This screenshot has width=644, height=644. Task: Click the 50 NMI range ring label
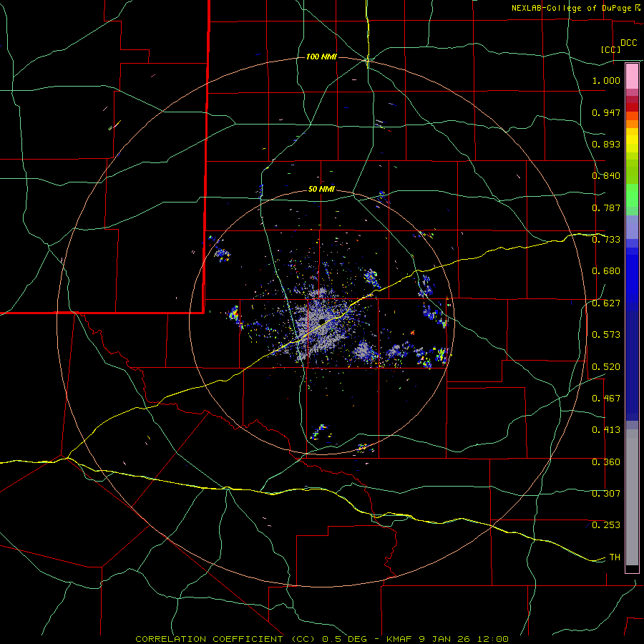[x=321, y=190]
